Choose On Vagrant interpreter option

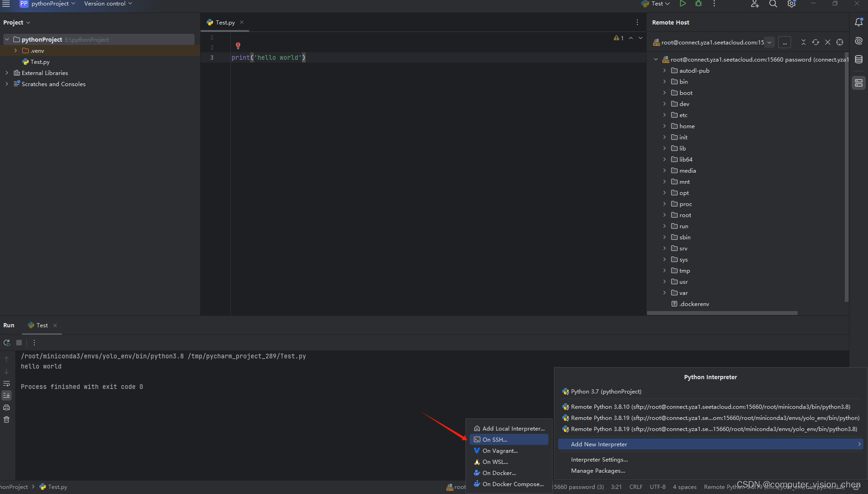click(x=509, y=450)
